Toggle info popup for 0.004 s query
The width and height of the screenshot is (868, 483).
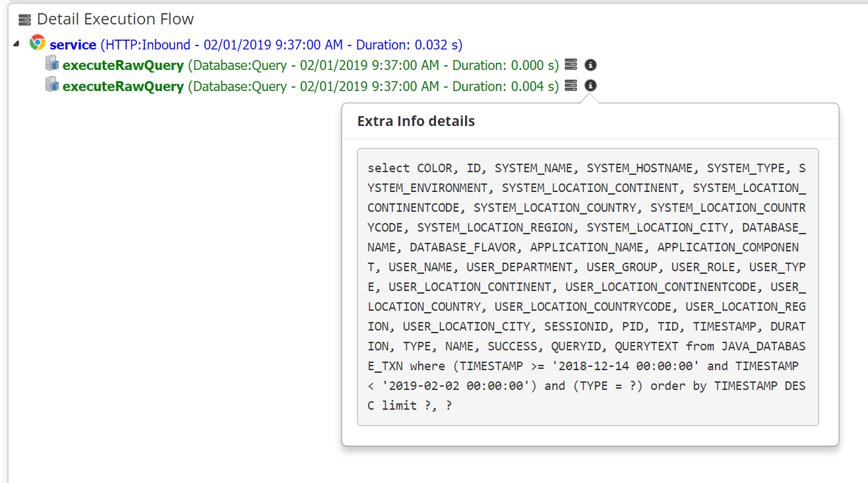pos(591,85)
